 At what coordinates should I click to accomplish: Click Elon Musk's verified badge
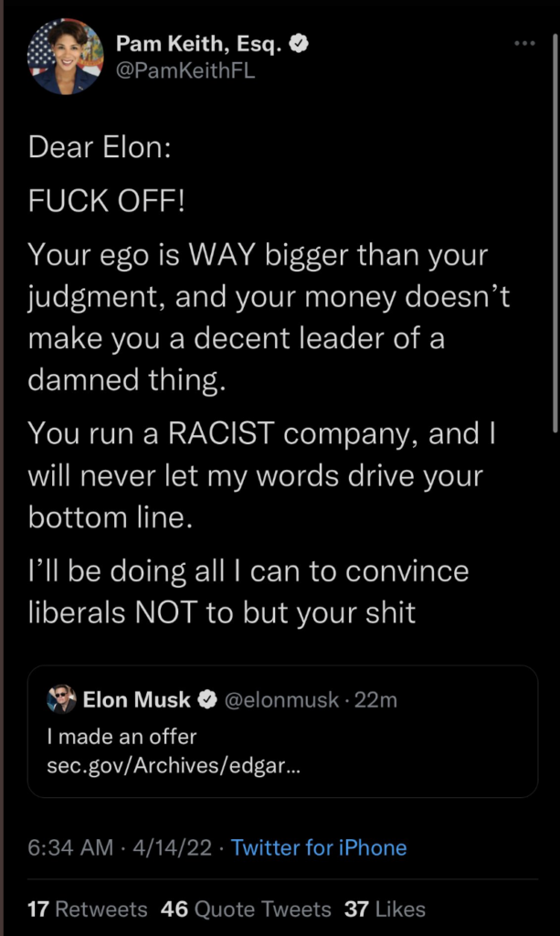207,700
